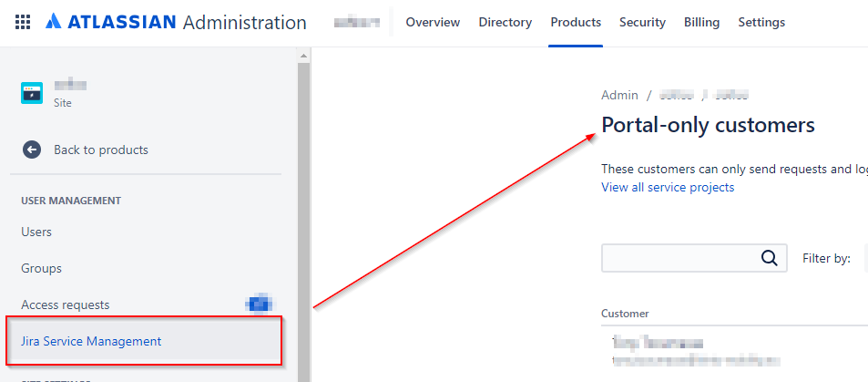Focus the customer search input field
Viewport: 868px width, 382px height.
tap(694, 258)
